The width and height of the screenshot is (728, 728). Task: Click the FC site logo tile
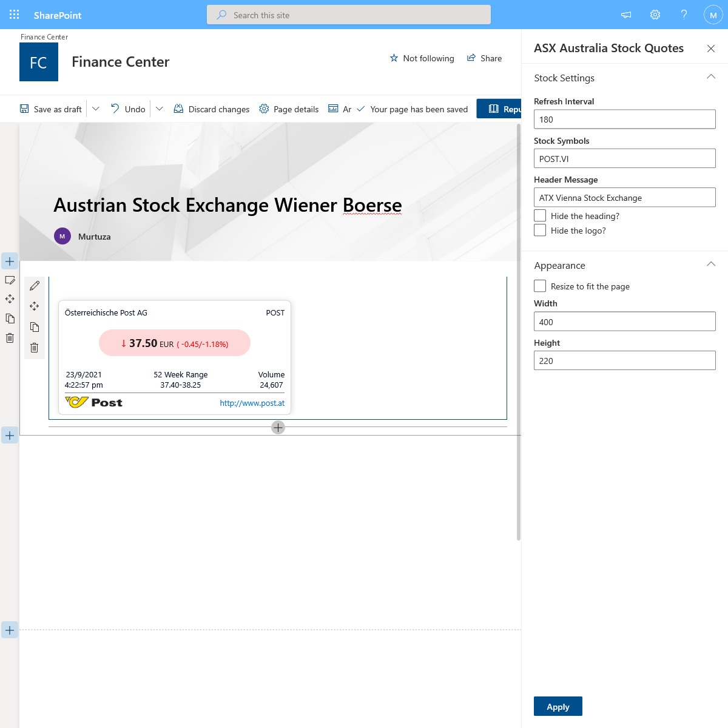pos(39,62)
